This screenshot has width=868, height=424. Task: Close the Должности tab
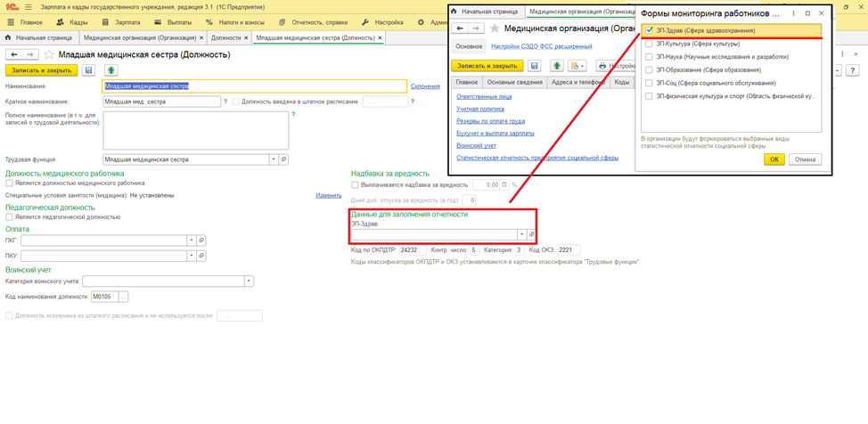(246, 38)
